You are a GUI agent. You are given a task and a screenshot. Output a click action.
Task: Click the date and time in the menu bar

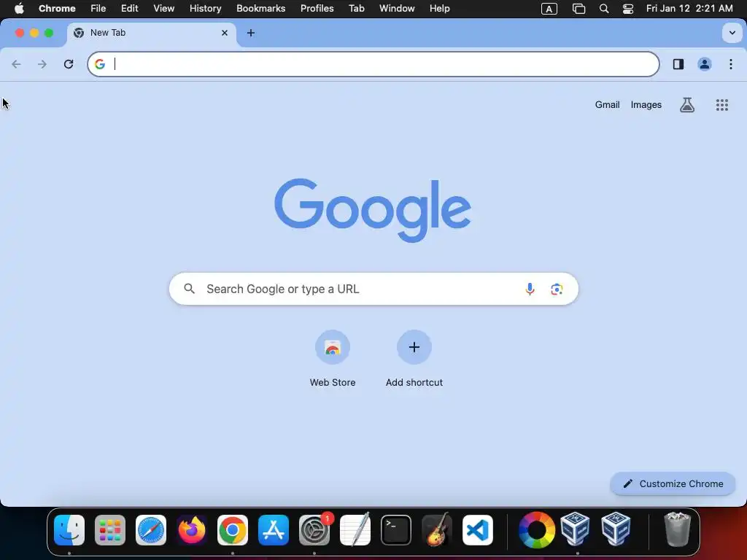[689, 9]
